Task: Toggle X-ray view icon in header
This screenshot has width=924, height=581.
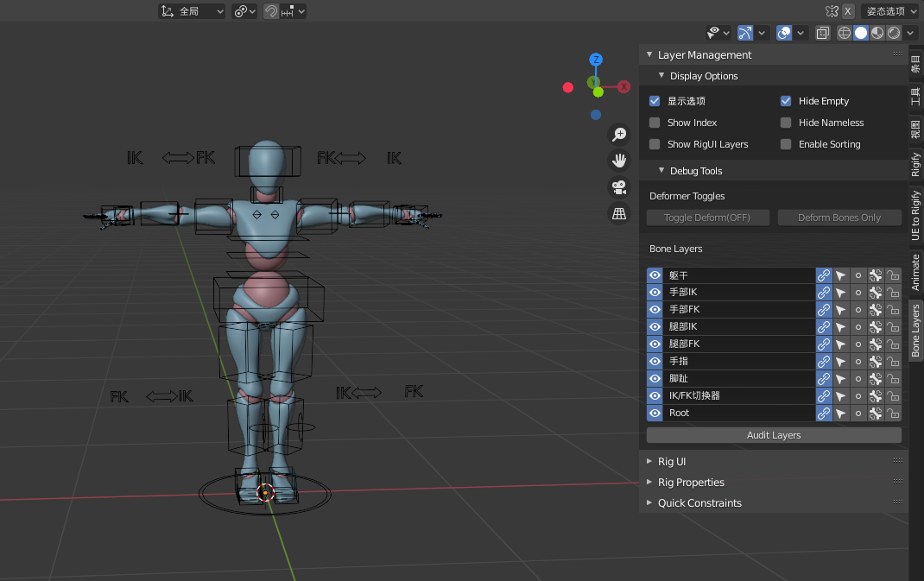Action: 823,33
